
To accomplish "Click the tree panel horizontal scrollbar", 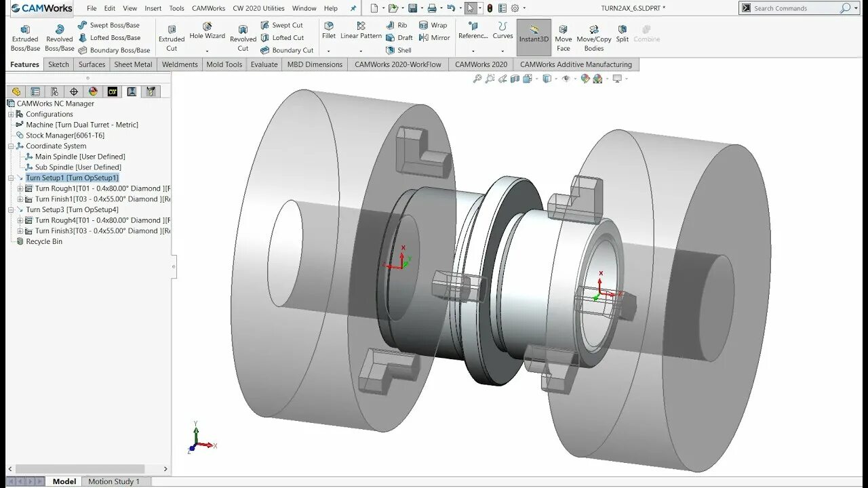I will (80, 469).
